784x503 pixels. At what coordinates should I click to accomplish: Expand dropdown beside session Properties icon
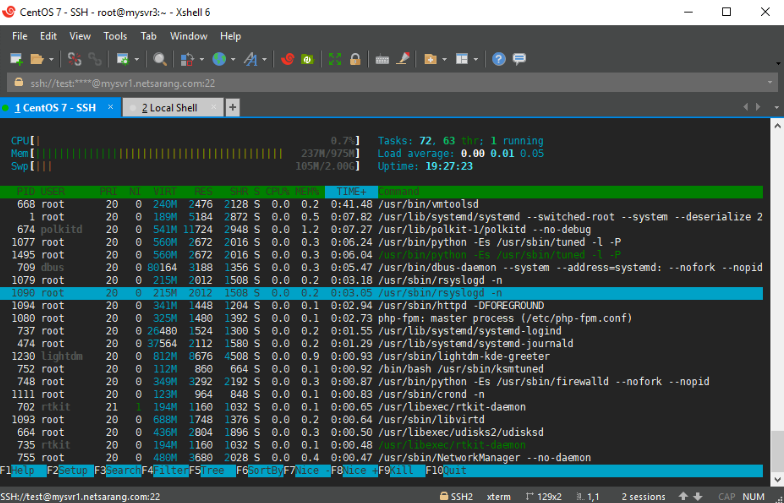[x=136, y=60]
